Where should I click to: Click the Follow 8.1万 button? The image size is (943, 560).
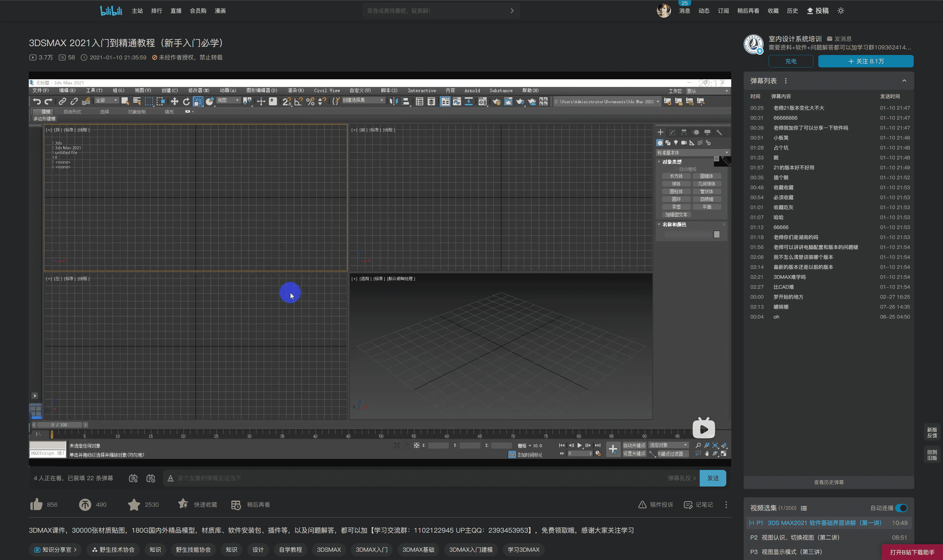click(x=866, y=61)
